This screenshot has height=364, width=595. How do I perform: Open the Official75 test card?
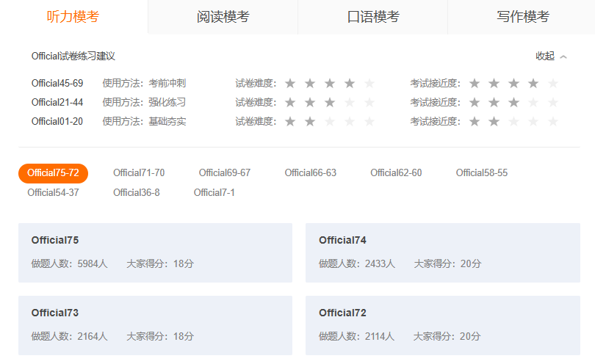[x=155, y=252]
